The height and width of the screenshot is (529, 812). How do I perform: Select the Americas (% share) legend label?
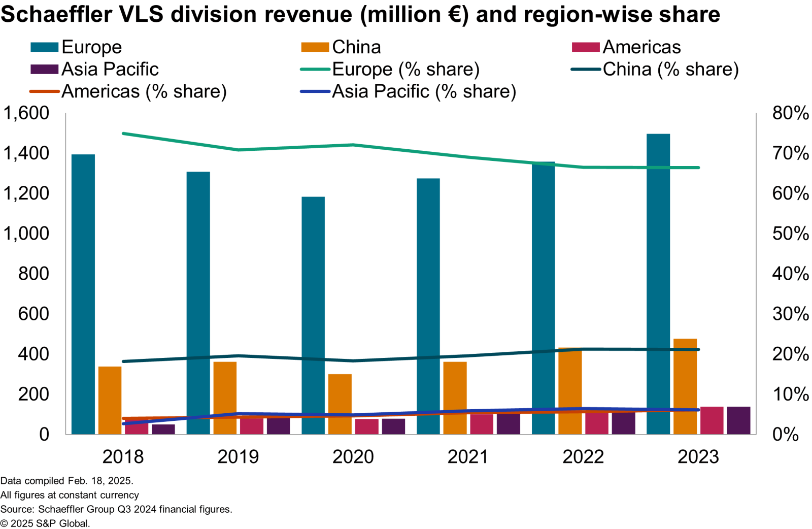pos(144,91)
